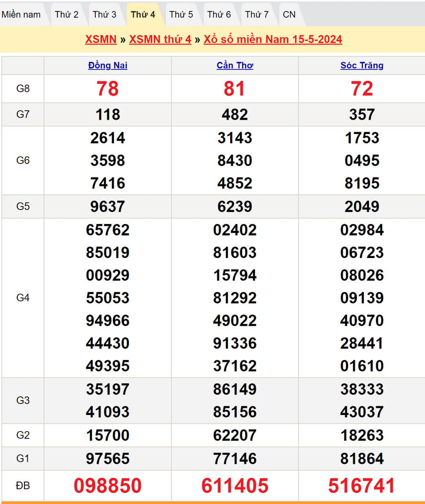This screenshot has height=504, width=425.
Task: Visit the Sóc Trăng province link
Action: point(362,66)
